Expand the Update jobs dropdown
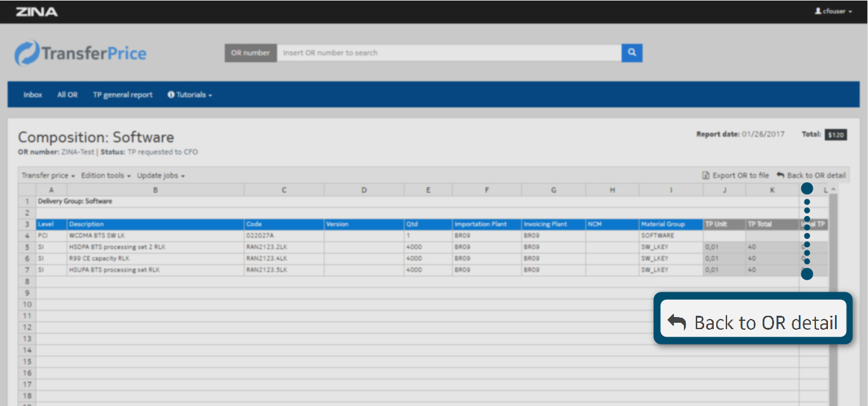The height and width of the screenshot is (406, 868). 161,175
